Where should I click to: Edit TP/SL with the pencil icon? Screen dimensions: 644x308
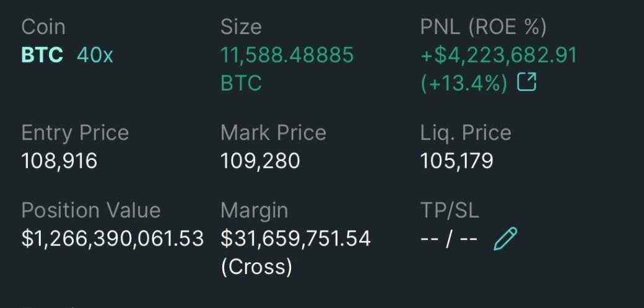pos(505,239)
